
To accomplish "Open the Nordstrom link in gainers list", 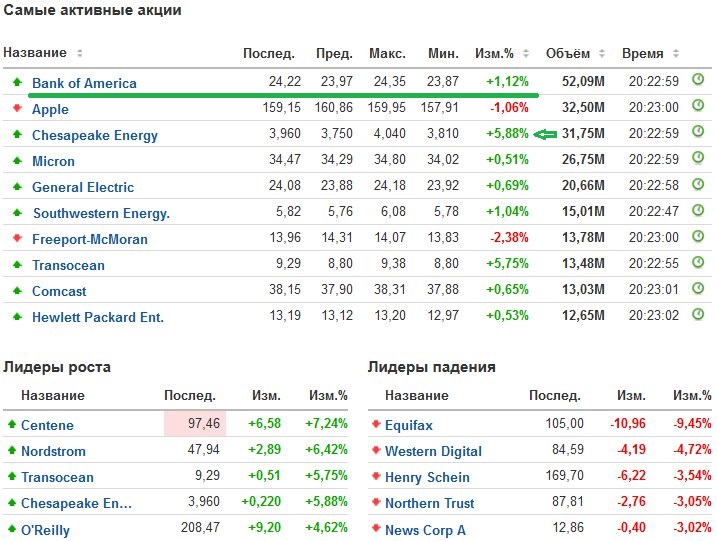I will pos(53,451).
